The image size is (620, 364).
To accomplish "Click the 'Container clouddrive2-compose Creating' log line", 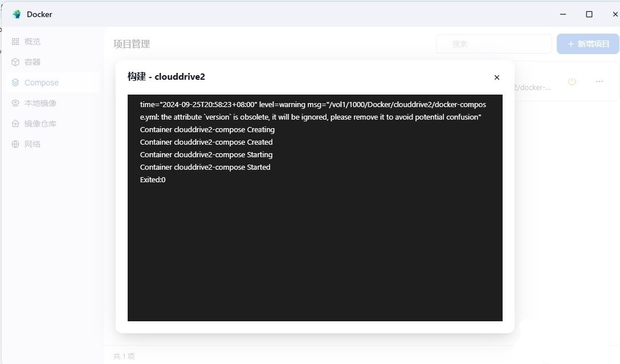I will click(x=207, y=129).
